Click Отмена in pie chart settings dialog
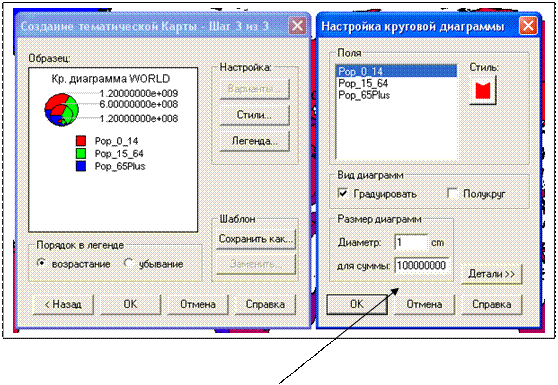This screenshot has width=558, height=385. (424, 304)
